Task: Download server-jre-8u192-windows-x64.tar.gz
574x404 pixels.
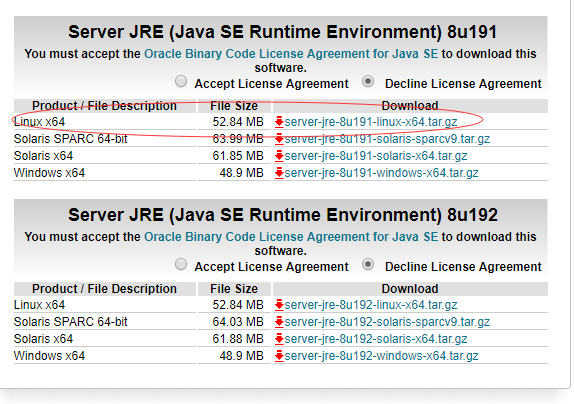Action: 381,356
